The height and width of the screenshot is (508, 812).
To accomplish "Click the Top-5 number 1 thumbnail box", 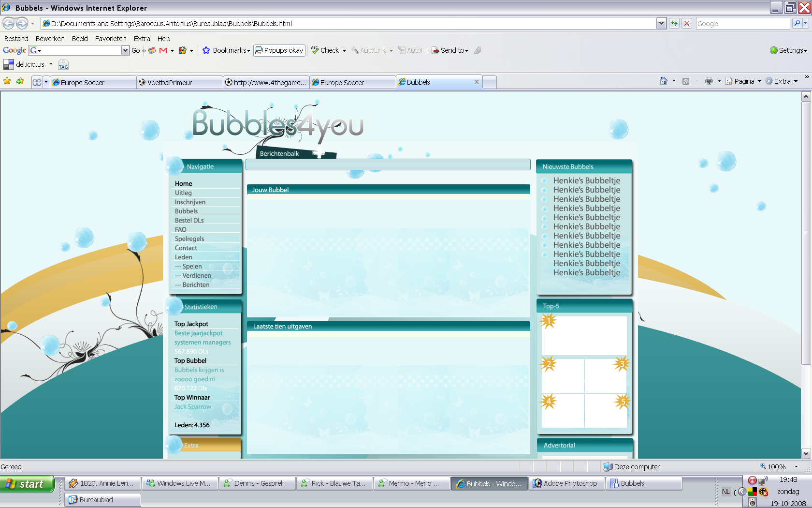I will coord(584,335).
